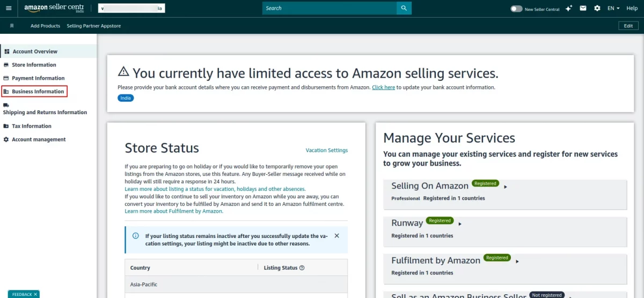Click the bookmark icon in the toolbar
The width and height of the screenshot is (644, 298).
coord(12,26)
